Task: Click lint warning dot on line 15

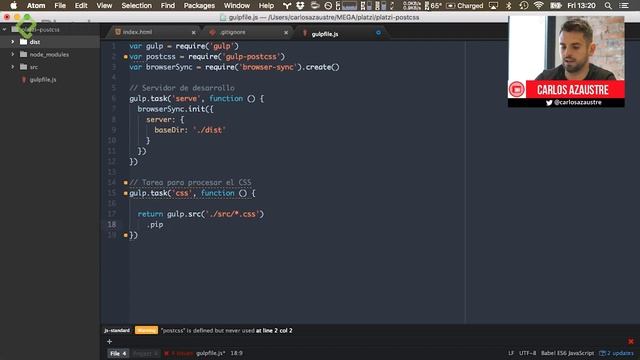Action: [x=125, y=193]
